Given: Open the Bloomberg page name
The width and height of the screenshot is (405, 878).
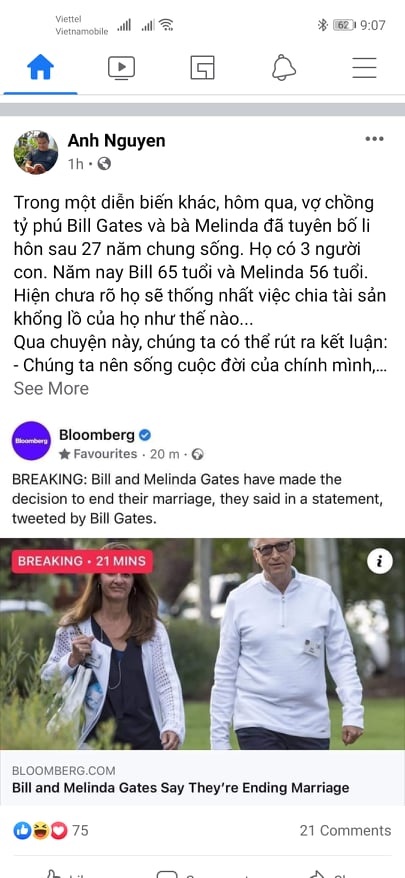Looking at the screenshot, I should [x=97, y=435].
